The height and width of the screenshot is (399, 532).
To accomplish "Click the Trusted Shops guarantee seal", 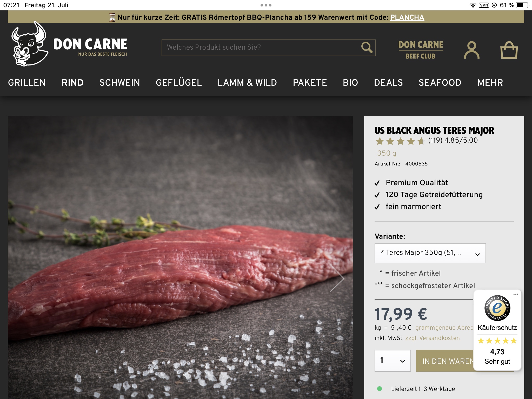I will coord(497,308).
